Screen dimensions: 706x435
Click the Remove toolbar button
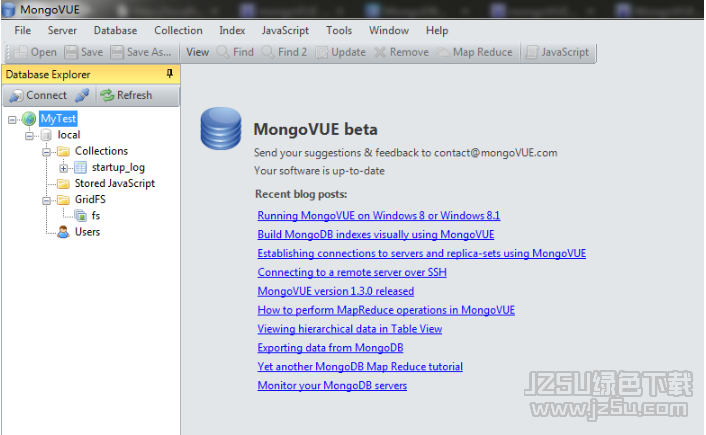[401, 52]
